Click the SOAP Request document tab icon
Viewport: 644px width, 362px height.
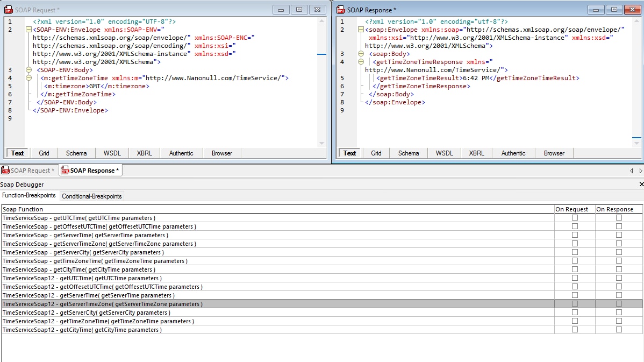click(x=5, y=170)
